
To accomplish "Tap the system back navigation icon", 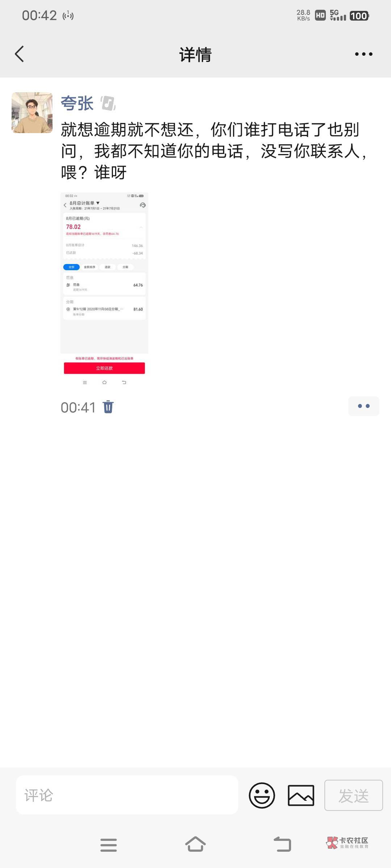I will tap(282, 844).
